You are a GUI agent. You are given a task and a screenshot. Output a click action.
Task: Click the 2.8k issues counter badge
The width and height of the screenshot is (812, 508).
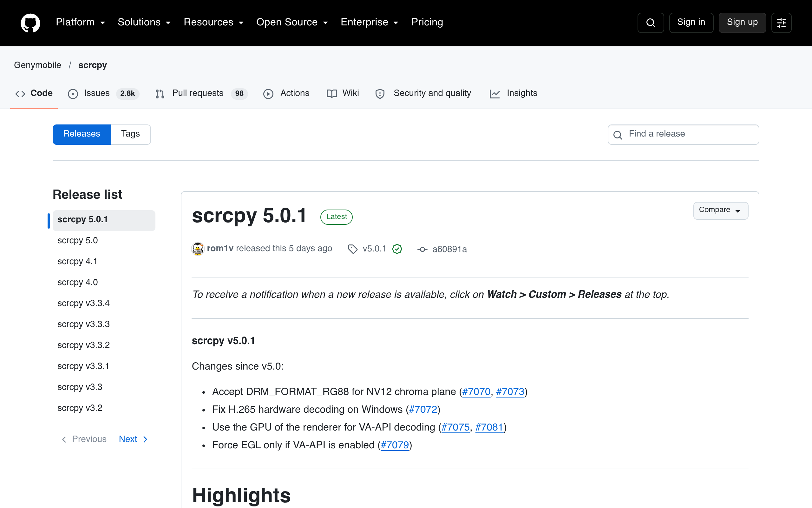click(128, 93)
